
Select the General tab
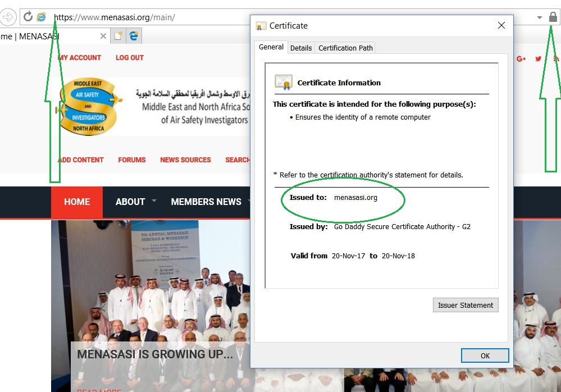[271, 47]
